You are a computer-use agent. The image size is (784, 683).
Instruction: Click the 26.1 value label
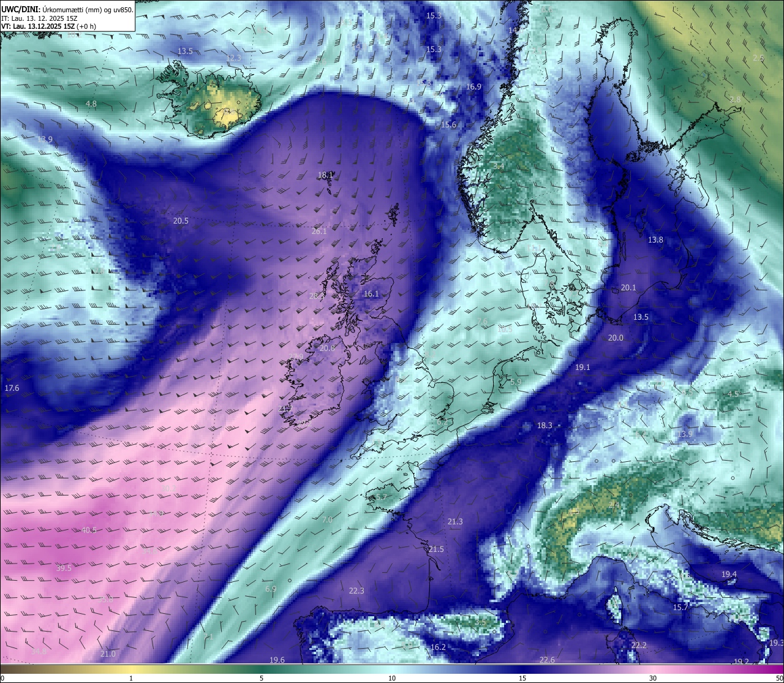319,232
